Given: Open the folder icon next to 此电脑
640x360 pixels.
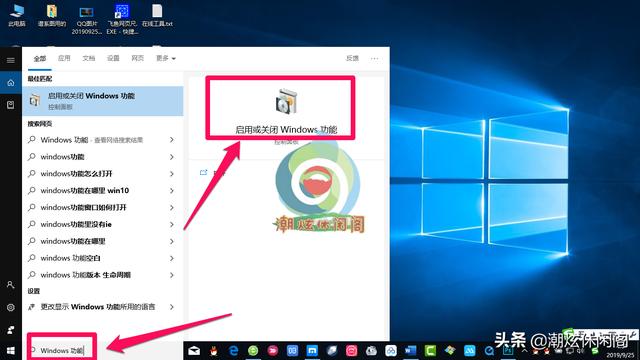Looking at the screenshot, I should [x=52, y=16].
